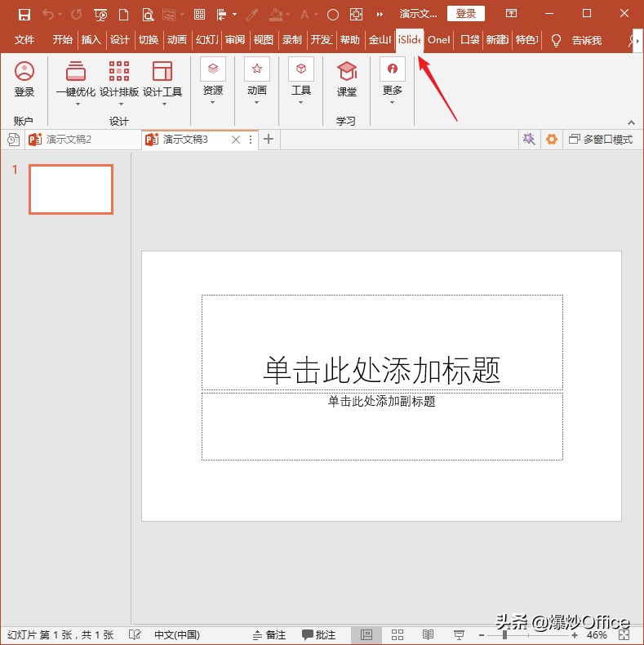Insert an oval shape icon
Screen dimensions: 644x645
pos(333,15)
